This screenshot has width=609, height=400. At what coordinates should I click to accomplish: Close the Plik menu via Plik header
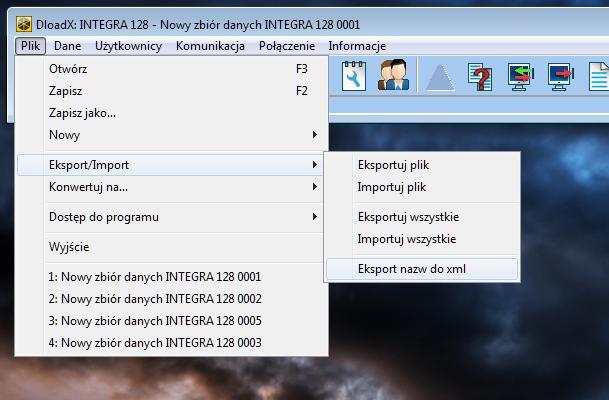point(30,46)
